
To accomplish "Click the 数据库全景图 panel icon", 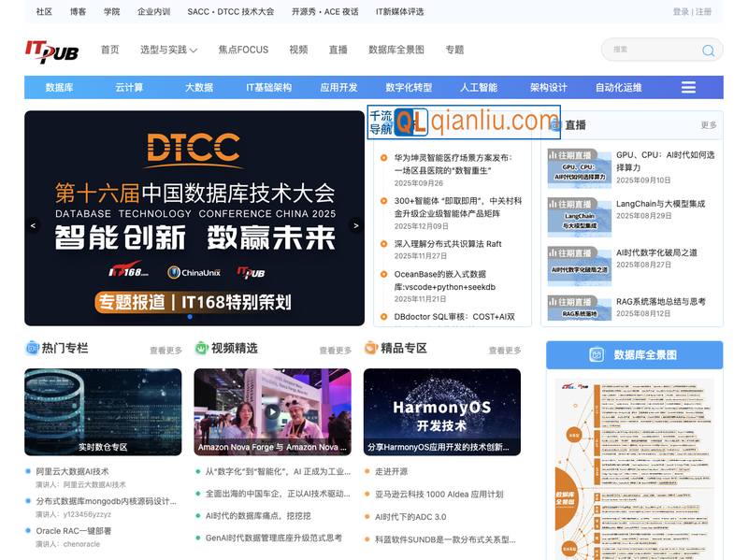I will click(597, 353).
